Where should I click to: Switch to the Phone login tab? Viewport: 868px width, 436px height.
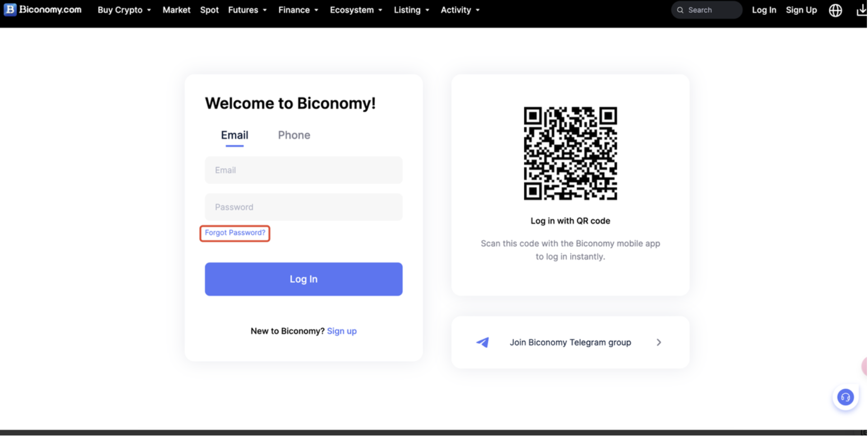click(294, 135)
